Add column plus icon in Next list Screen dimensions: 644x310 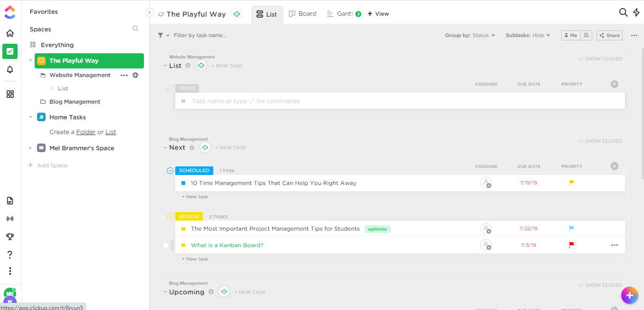[615, 166]
